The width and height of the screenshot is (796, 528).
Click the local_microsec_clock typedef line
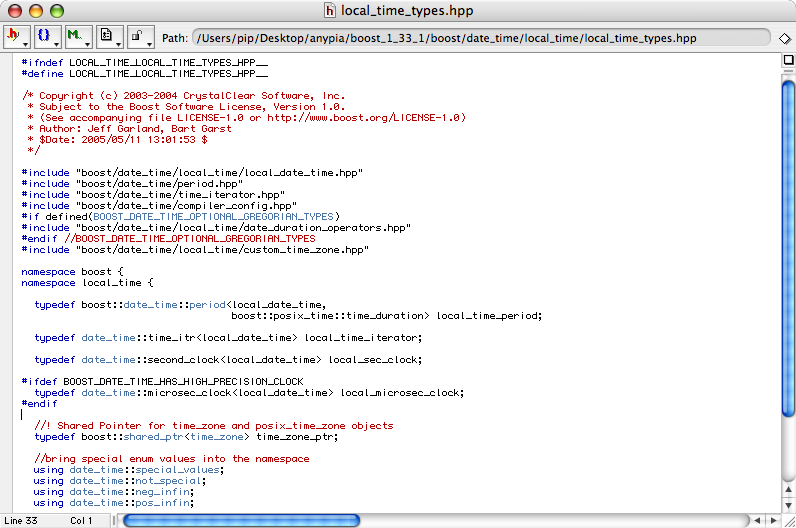tap(249, 393)
